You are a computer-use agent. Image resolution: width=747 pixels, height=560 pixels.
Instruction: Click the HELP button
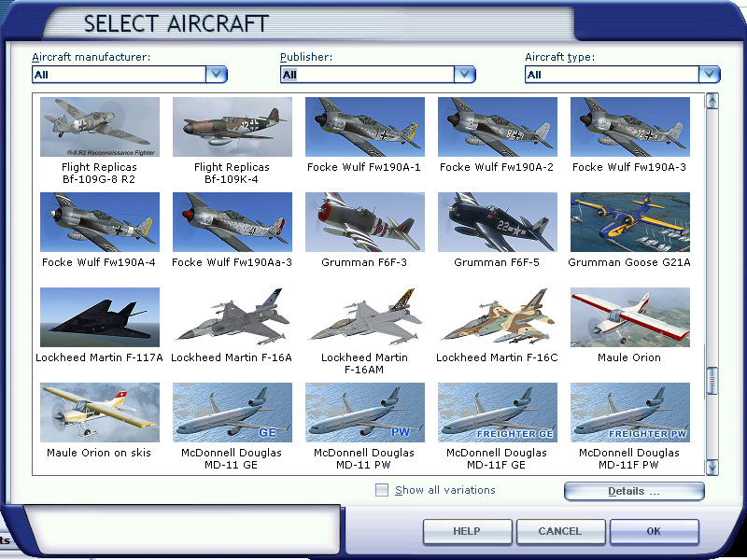pos(468,531)
